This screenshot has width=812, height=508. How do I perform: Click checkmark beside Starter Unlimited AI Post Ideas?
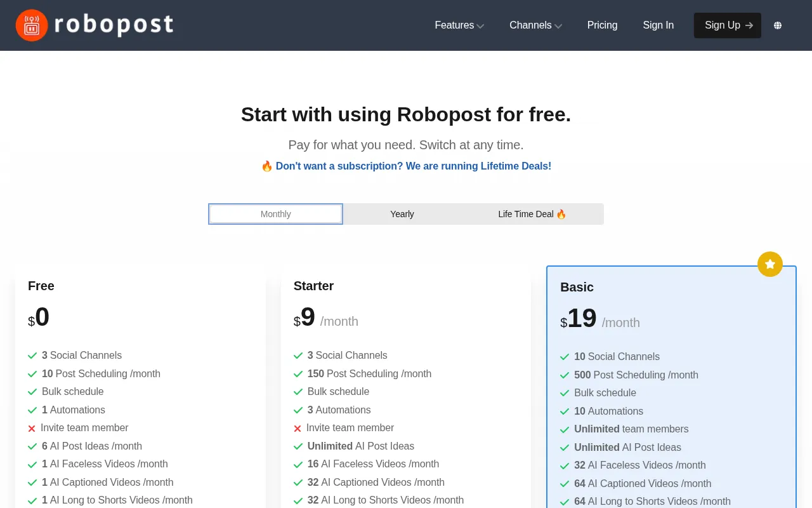point(298,446)
